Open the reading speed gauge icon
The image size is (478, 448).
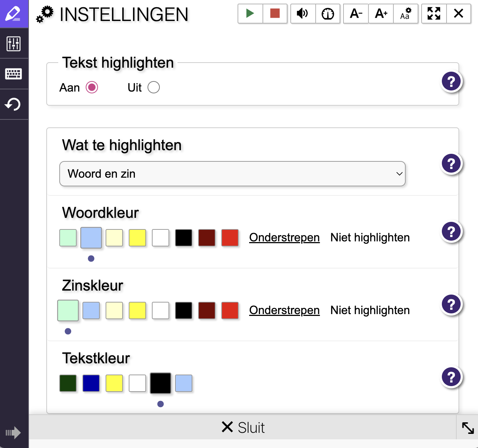pyautogui.click(x=328, y=14)
